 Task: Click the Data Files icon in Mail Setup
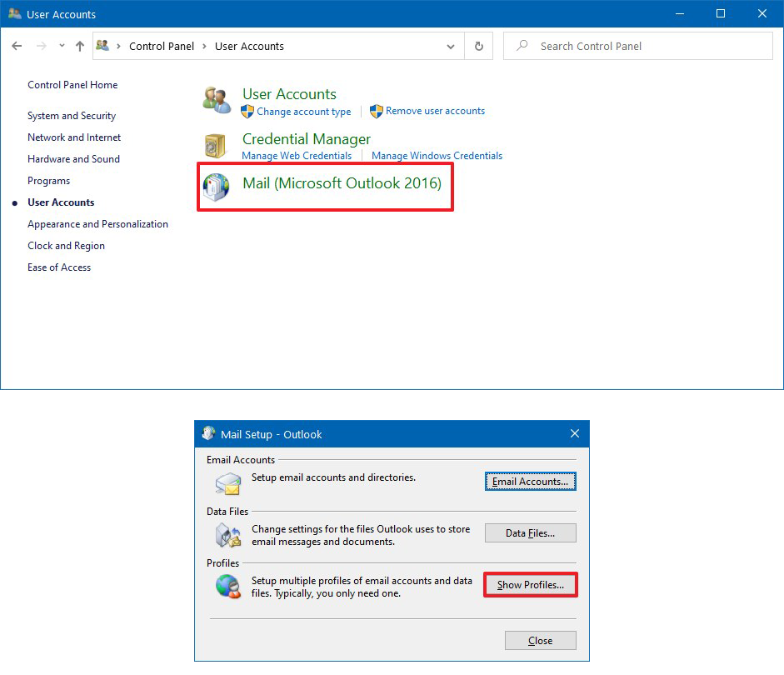228,535
